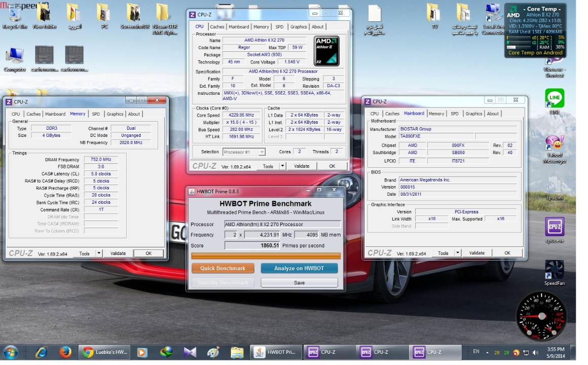Open the SpeedFan desktop shortcut
The image size is (588, 365).
click(554, 273)
